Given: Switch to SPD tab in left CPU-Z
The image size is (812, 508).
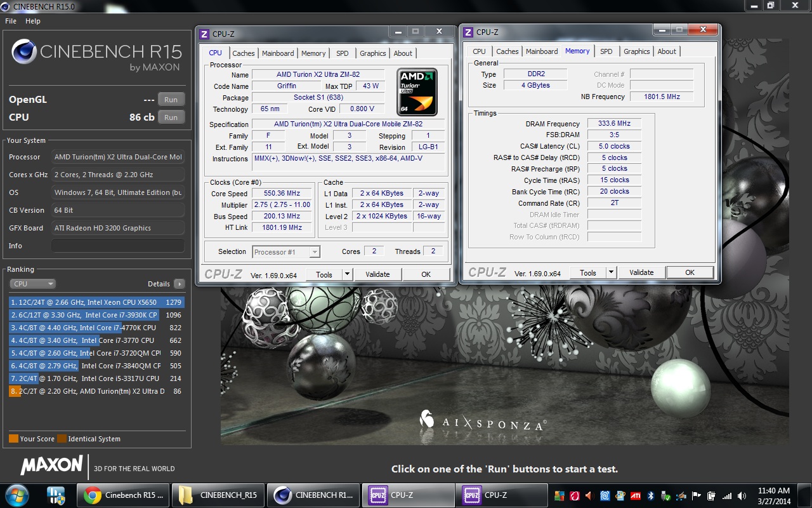Looking at the screenshot, I should coord(343,53).
